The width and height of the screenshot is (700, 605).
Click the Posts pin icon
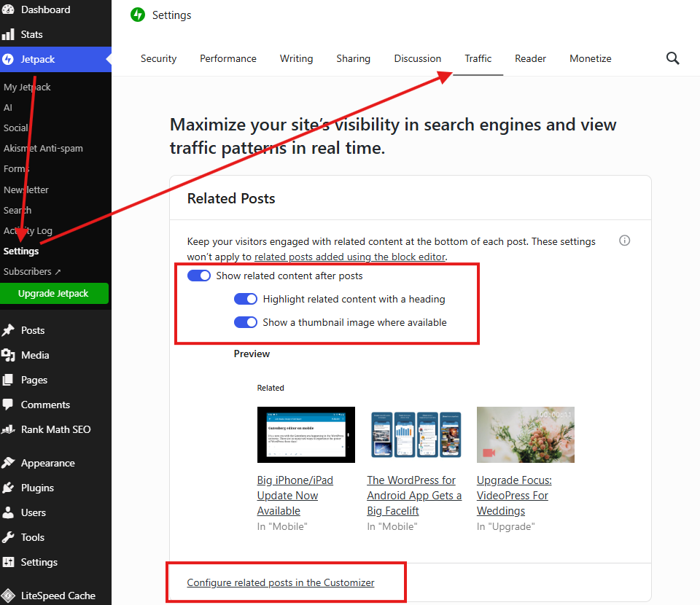coord(7,330)
